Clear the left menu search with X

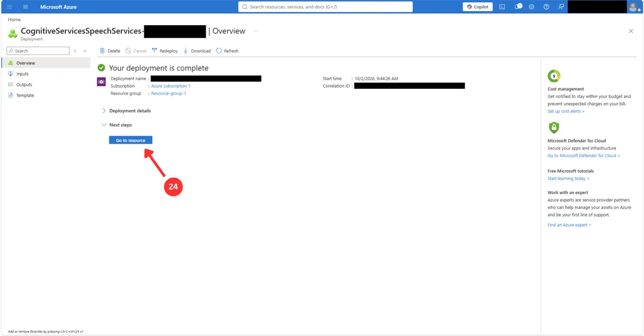coord(75,51)
